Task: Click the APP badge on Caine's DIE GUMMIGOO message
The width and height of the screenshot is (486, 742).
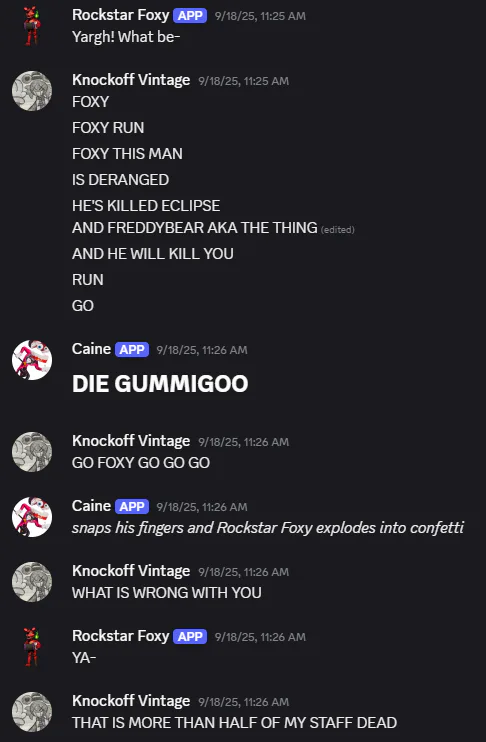Action: coord(132,350)
